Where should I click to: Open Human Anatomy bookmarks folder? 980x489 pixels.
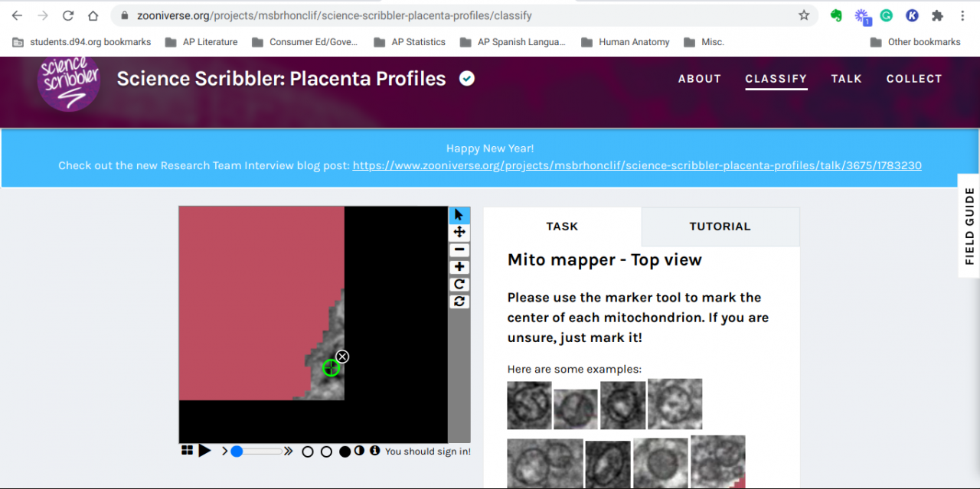[x=626, y=42]
